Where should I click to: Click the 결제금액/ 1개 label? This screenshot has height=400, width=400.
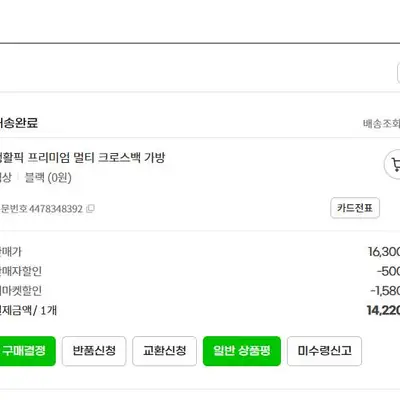coord(28,311)
